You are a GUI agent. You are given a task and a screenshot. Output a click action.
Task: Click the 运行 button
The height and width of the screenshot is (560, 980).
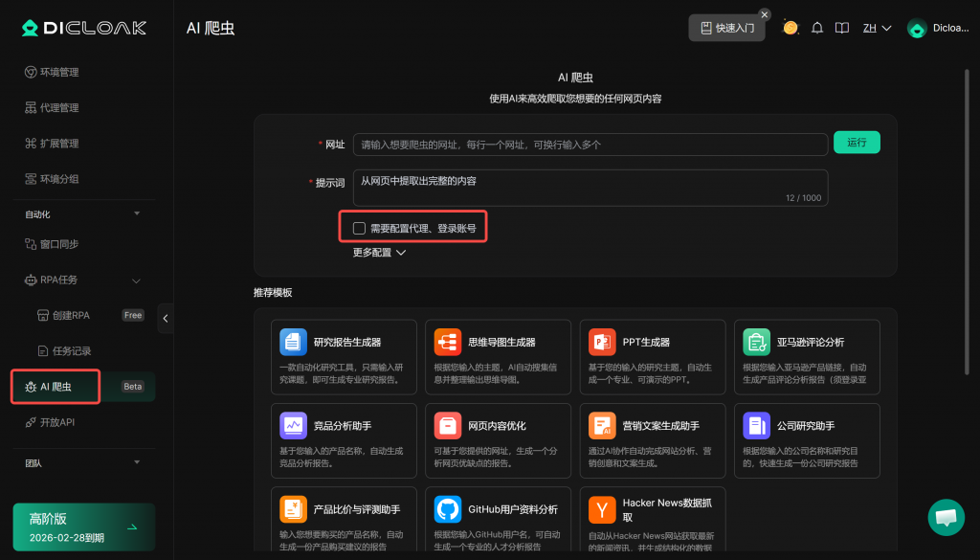(x=857, y=143)
